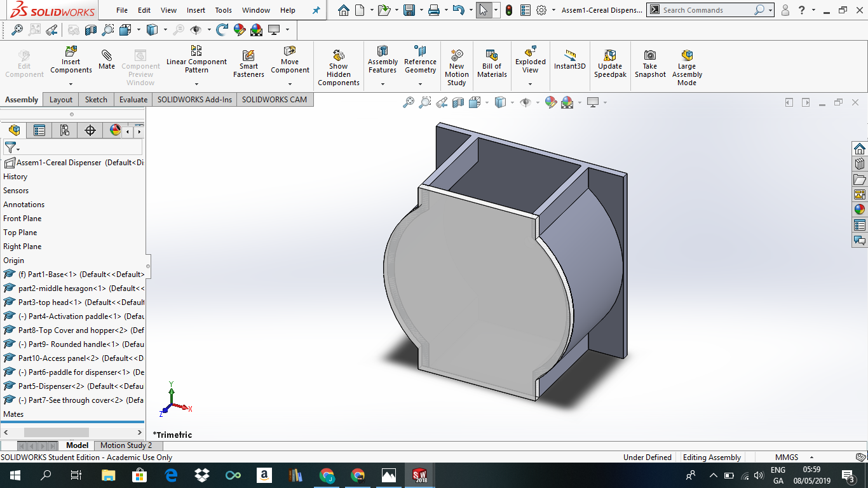Open the Windows Start menu
Viewport: 868px width, 488px height.
15,475
